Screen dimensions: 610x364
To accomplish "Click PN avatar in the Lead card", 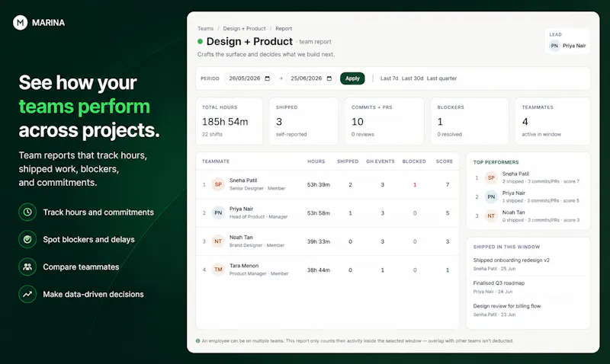I will [x=554, y=46].
